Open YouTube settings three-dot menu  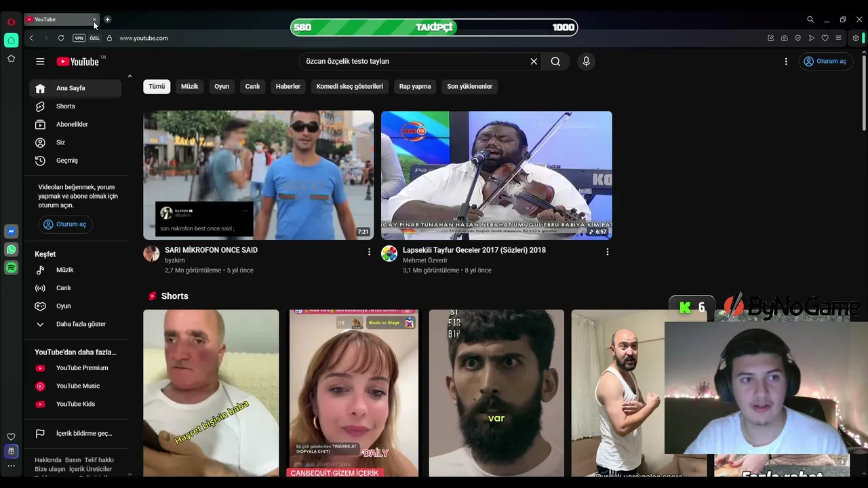(x=786, y=61)
